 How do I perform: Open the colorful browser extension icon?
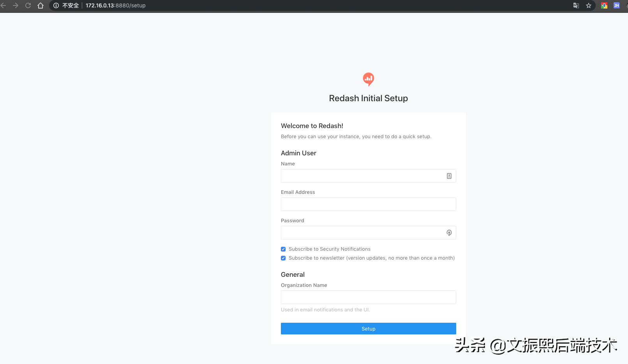[x=604, y=5]
